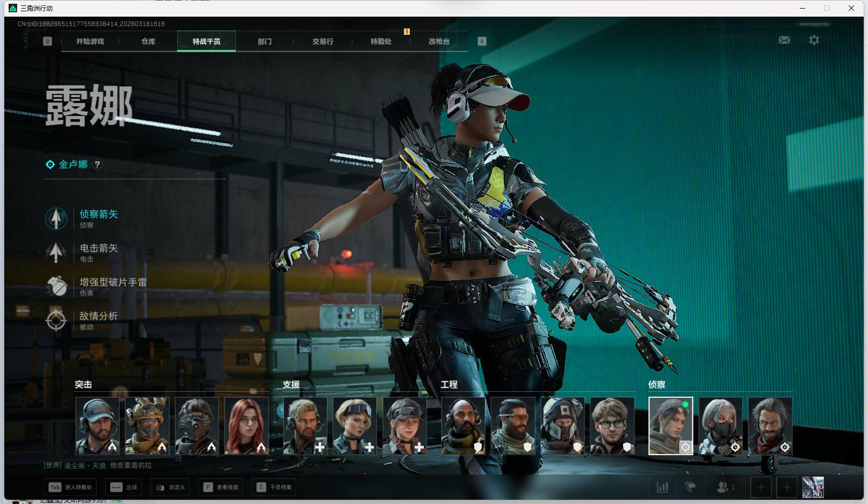868x504 pixels.
Task: Click the question mark beside 金卢娜
Action: coord(97,165)
